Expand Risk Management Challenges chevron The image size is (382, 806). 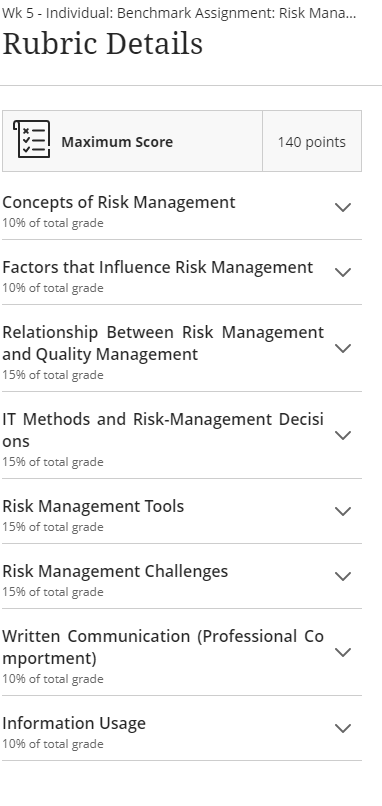tap(343, 576)
